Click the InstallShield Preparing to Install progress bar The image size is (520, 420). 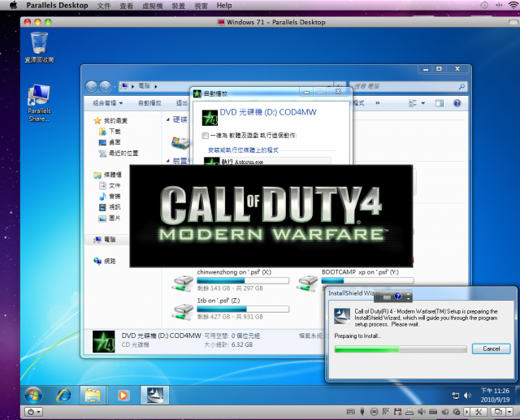coord(401,349)
